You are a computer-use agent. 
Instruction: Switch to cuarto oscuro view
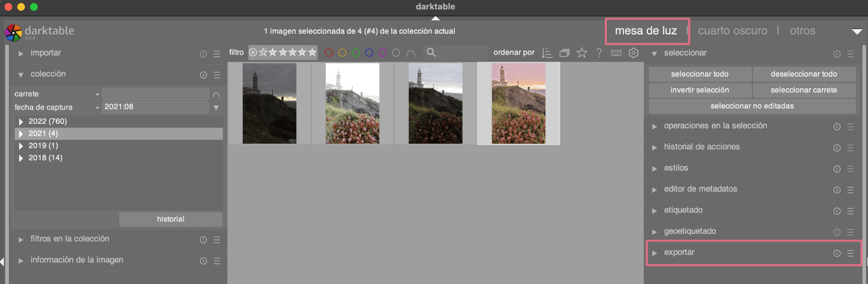pos(732,31)
